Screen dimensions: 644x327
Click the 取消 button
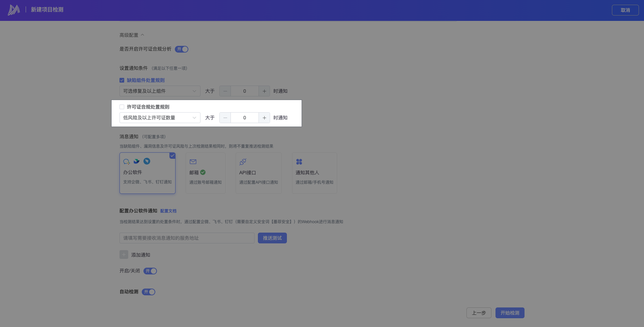click(x=625, y=10)
